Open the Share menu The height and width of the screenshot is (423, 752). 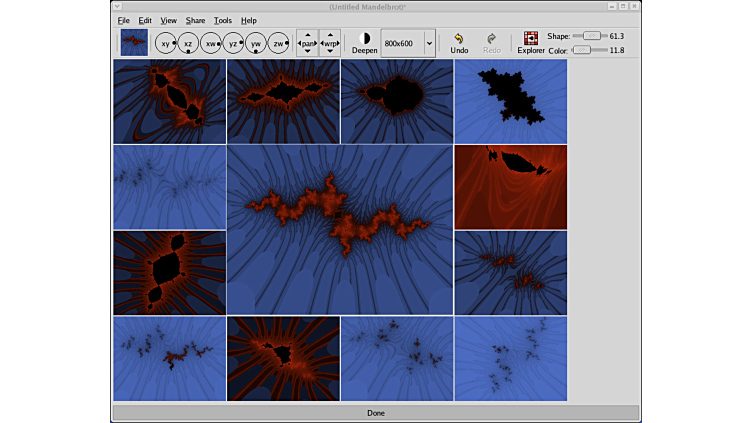pyautogui.click(x=195, y=20)
